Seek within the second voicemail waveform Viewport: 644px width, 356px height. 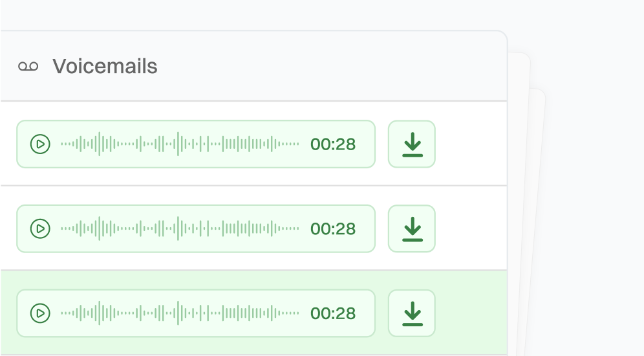(x=180, y=228)
